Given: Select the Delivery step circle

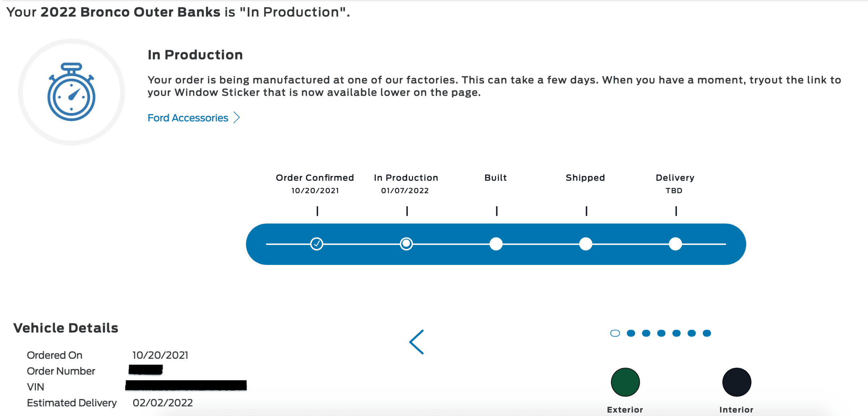Looking at the screenshot, I should point(676,244).
